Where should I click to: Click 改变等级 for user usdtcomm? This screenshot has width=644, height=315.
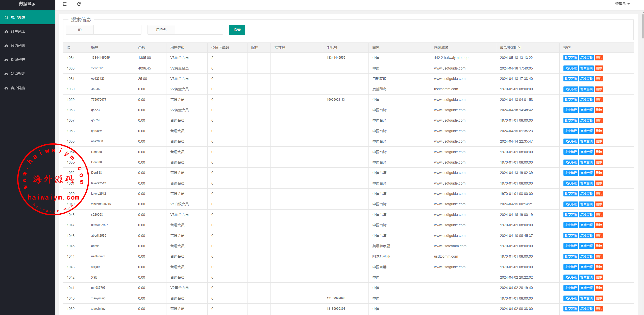[570, 256]
